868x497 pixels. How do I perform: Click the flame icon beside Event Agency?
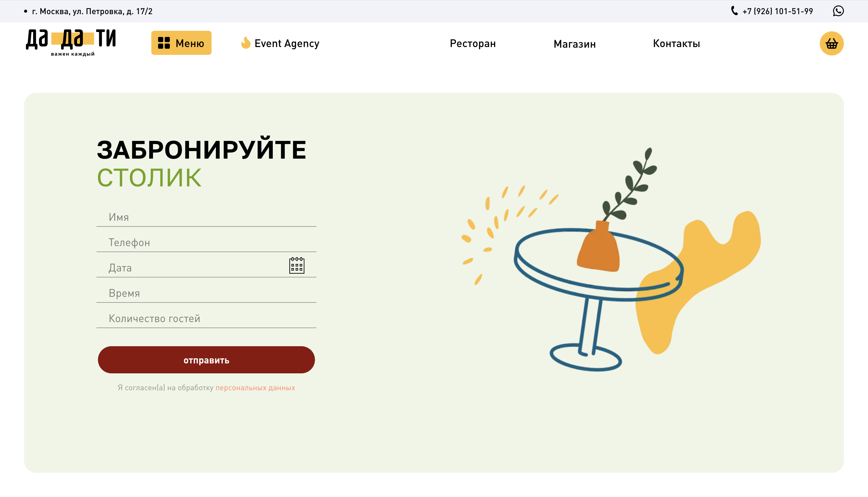click(246, 43)
